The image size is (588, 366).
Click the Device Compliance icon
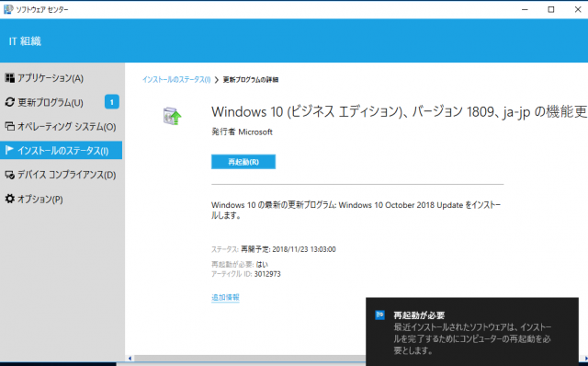9,175
